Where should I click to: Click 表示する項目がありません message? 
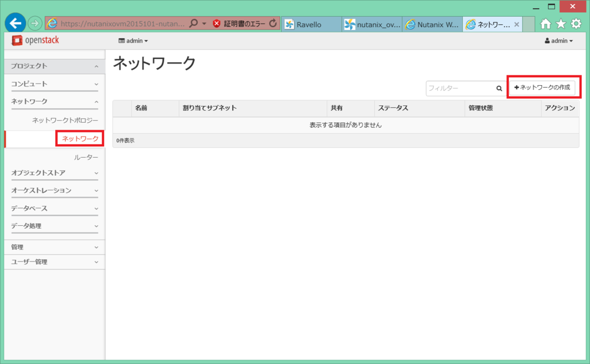click(x=346, y=125)
